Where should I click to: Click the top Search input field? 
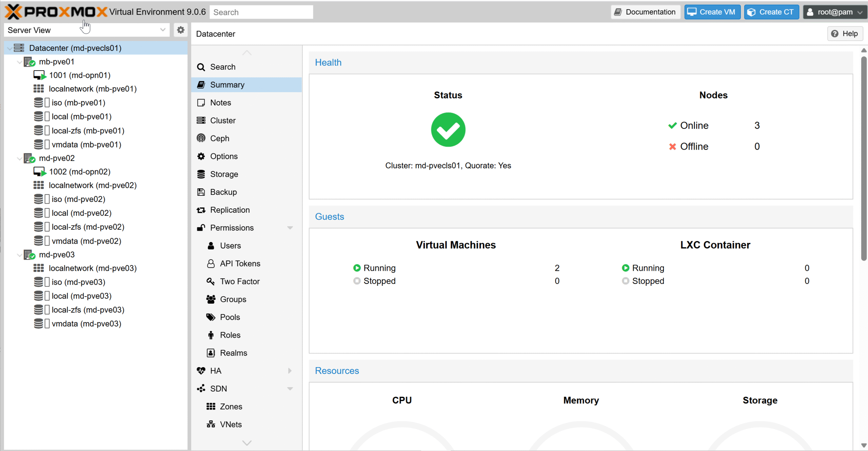[261, 12]
